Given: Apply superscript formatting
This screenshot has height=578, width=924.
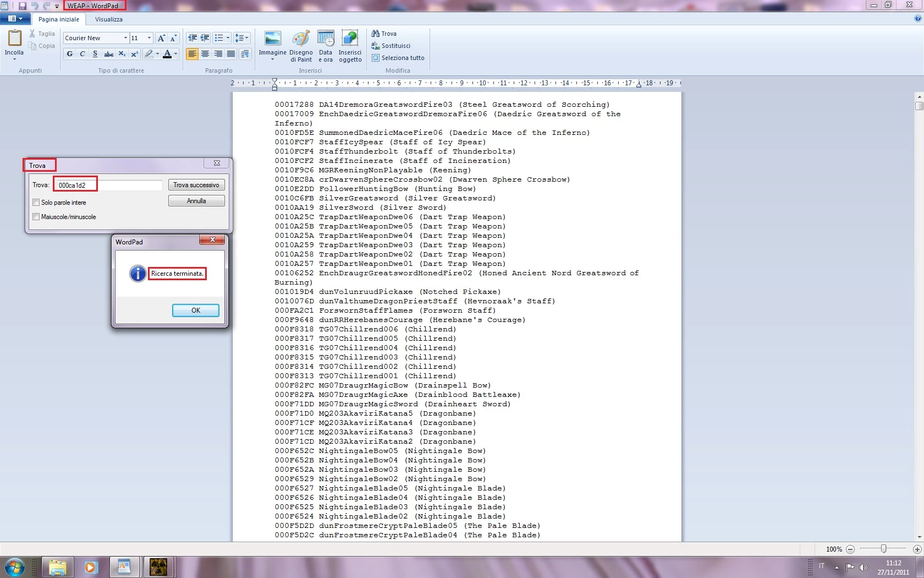Looking at the screenshot, I should [x=134, y=54].
